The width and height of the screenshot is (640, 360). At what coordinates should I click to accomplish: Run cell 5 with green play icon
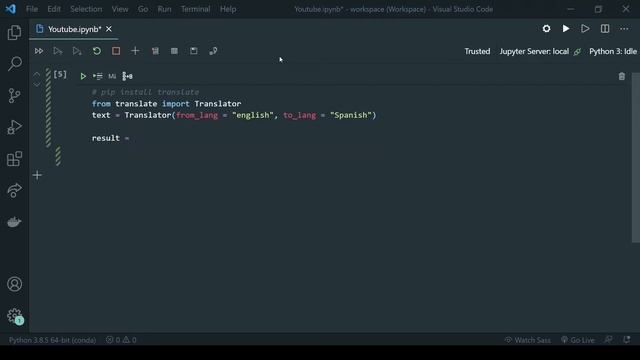pyautogui.click(x=83, y=76)
